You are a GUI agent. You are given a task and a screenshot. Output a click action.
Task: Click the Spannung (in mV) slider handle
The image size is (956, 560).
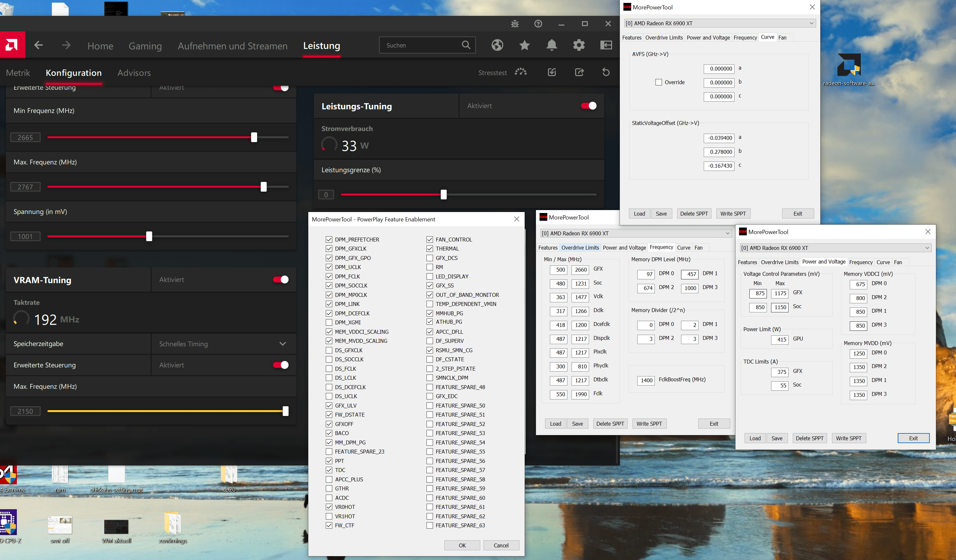[x=149, y=236]
